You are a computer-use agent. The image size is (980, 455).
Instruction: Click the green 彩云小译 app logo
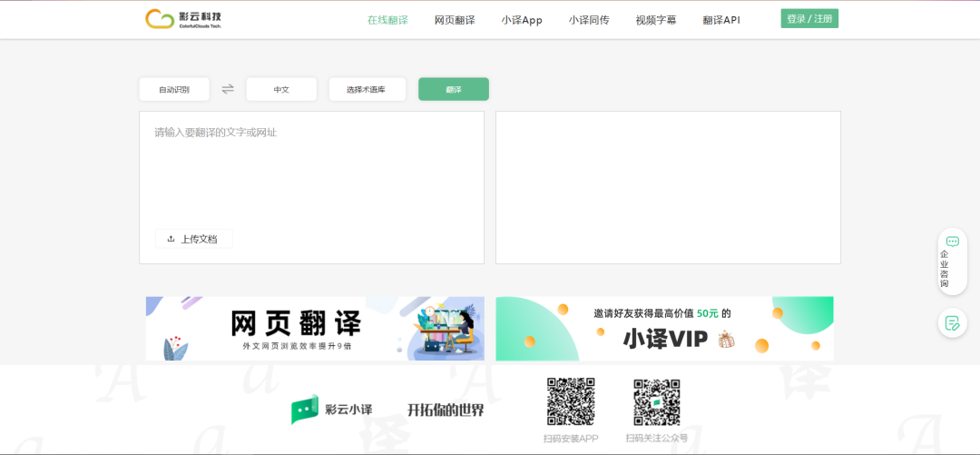tap(304, 410)
